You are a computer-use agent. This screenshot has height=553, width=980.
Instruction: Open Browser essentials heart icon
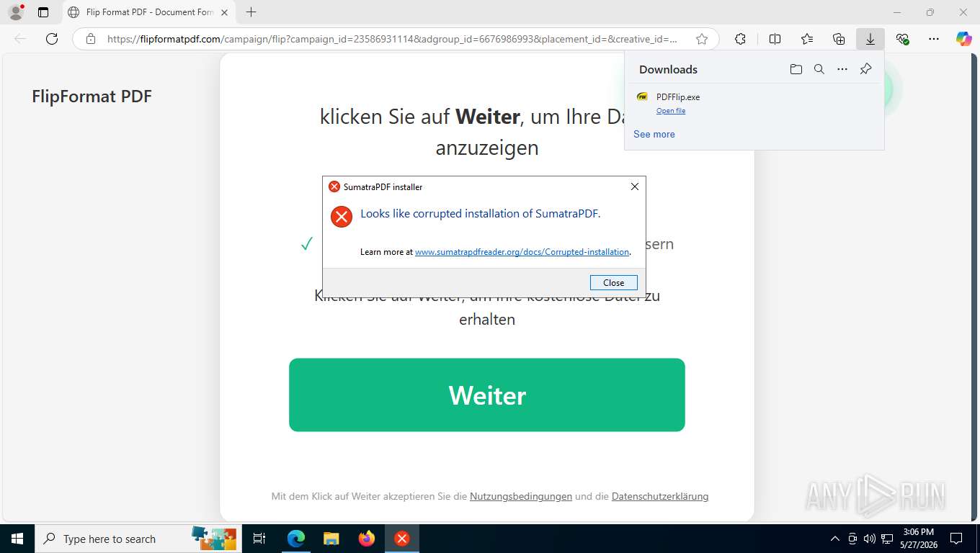click(902, 39)
